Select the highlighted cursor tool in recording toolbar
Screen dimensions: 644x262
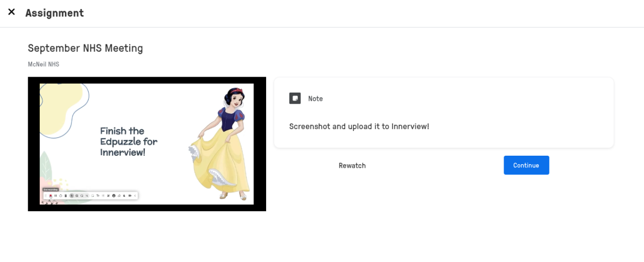[x=71, y=195]
